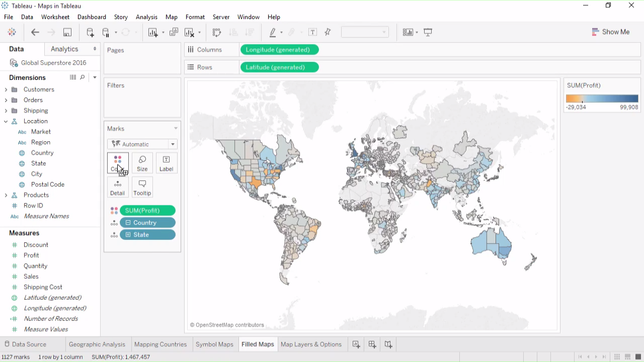Click the Show Me button

pos(611,32)
